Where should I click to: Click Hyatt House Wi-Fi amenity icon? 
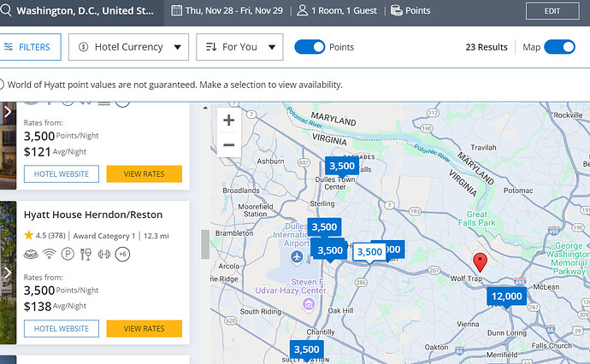(50, 254)
